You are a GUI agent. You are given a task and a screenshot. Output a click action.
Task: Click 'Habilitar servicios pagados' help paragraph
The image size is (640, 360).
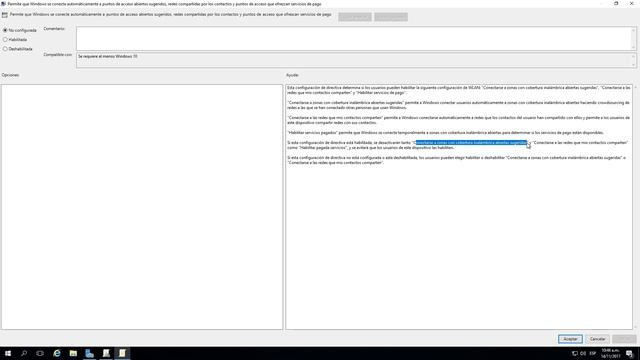tap(445, 133)
